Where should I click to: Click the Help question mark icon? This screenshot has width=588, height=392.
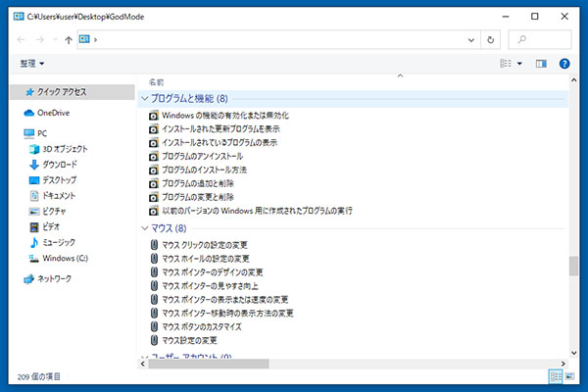[564, 64]
